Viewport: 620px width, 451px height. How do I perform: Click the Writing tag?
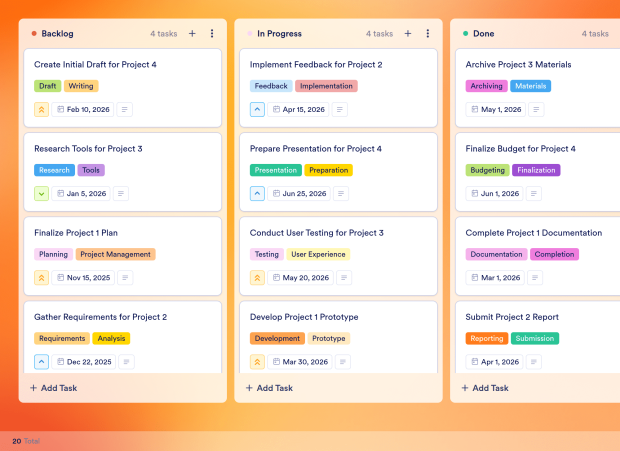tap(81, 86)
